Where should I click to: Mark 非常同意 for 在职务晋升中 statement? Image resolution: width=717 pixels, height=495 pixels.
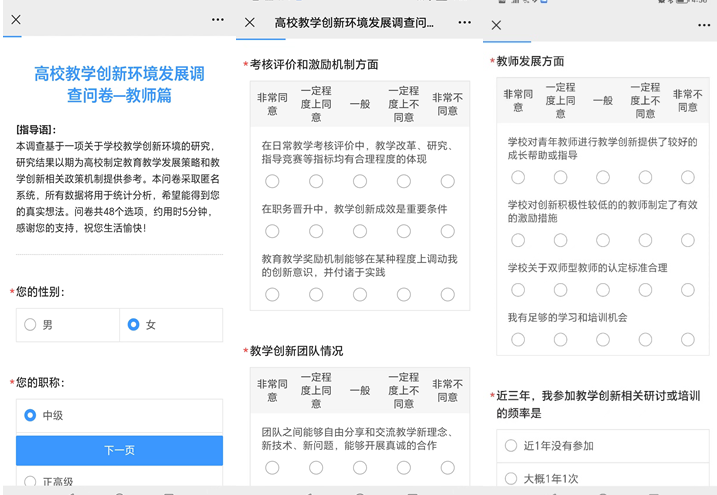(x=272, y=231)
